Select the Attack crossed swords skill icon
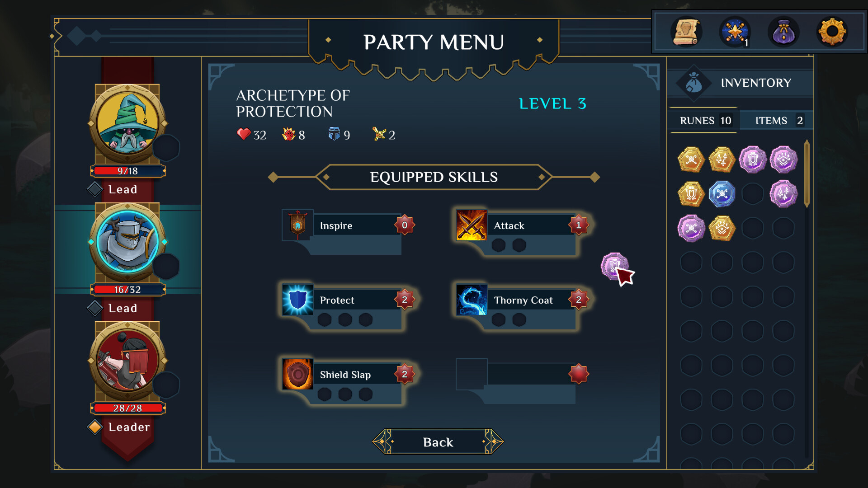This screenshot has width=868, height=488. [x=472, y=225]
